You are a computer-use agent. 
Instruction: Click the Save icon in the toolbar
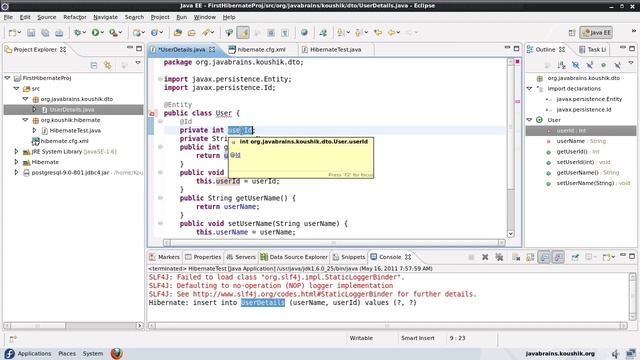tap(31, 33)
